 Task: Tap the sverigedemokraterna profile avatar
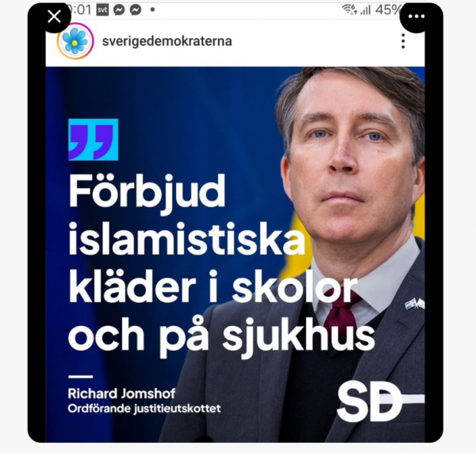point(75,40)
